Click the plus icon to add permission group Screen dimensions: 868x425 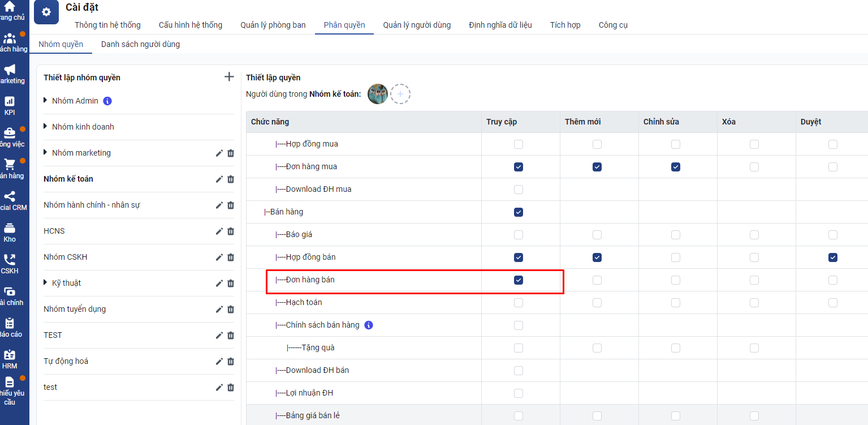pyautogui.click(x=229, y=77)
